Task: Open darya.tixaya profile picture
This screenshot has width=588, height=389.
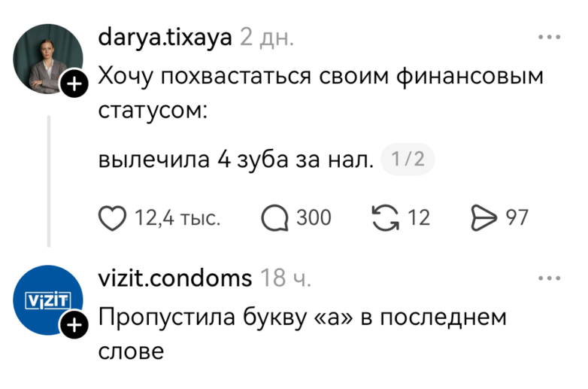Action: click(49, 59)
